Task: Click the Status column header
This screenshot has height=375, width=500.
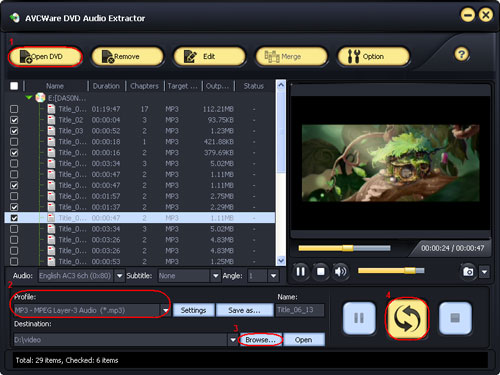Action: 254,86
